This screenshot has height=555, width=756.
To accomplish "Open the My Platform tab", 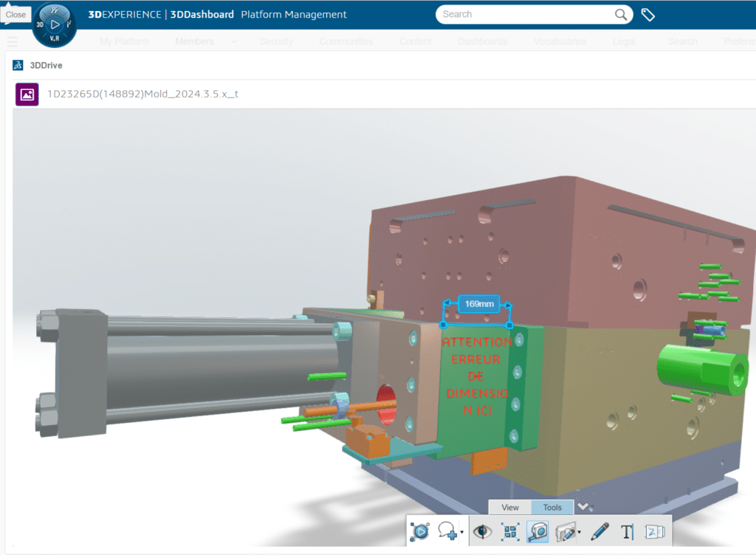I will [124, 41].
